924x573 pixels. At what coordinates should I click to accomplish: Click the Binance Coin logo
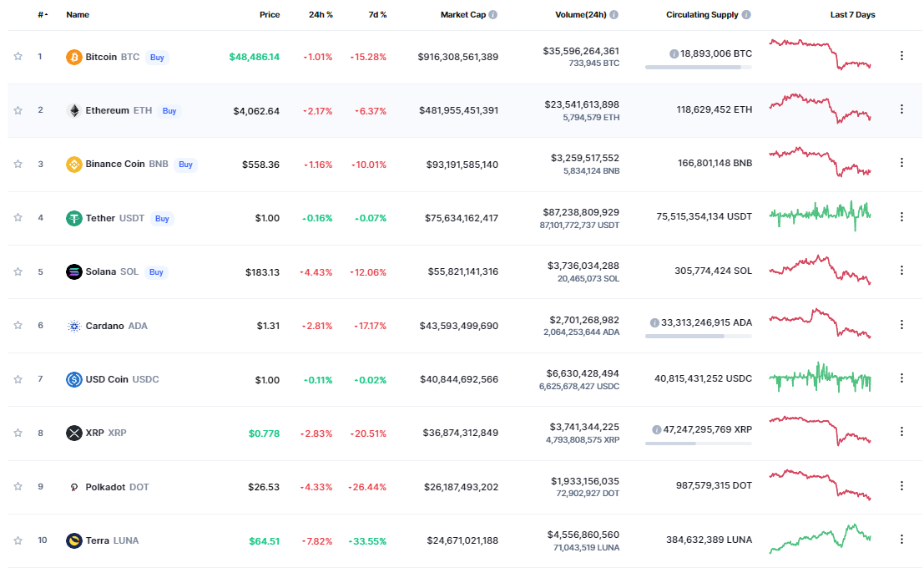point(73,165)
